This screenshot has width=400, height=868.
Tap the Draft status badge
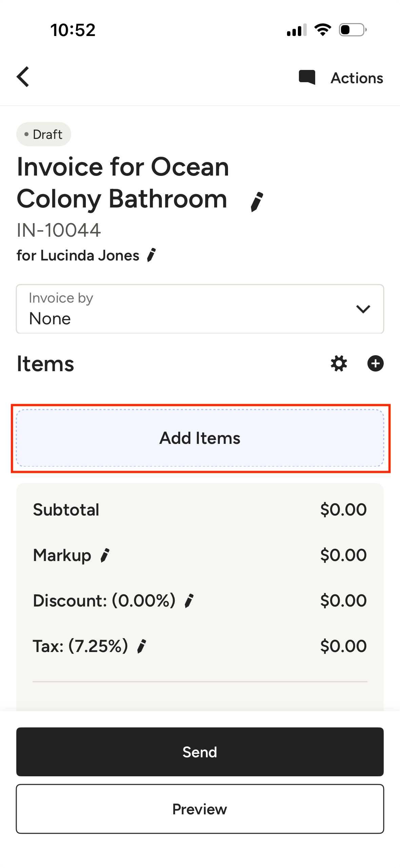tap(44, 134)
